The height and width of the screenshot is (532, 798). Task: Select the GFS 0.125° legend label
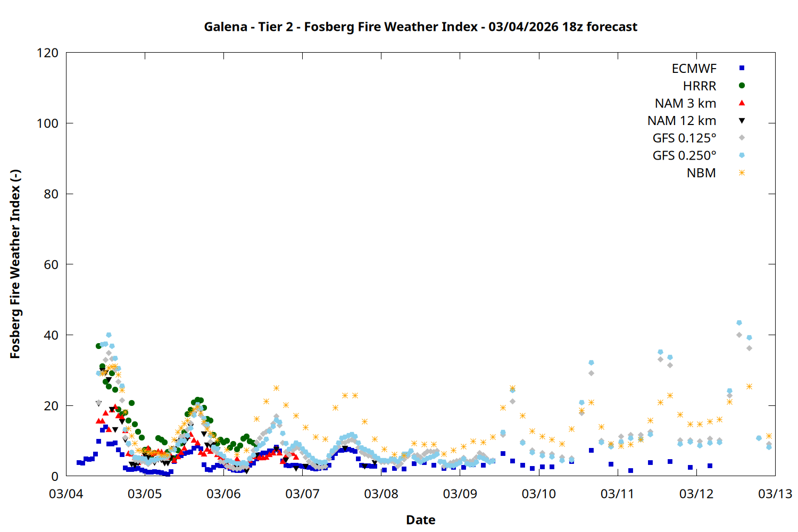coord(684,138)
